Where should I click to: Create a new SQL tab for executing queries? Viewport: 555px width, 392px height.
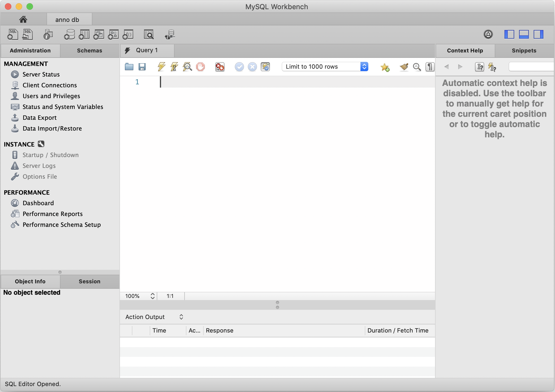12,34
